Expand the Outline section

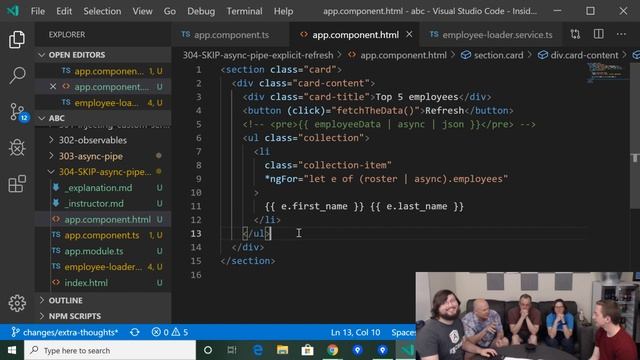click(x=103, y=300)
